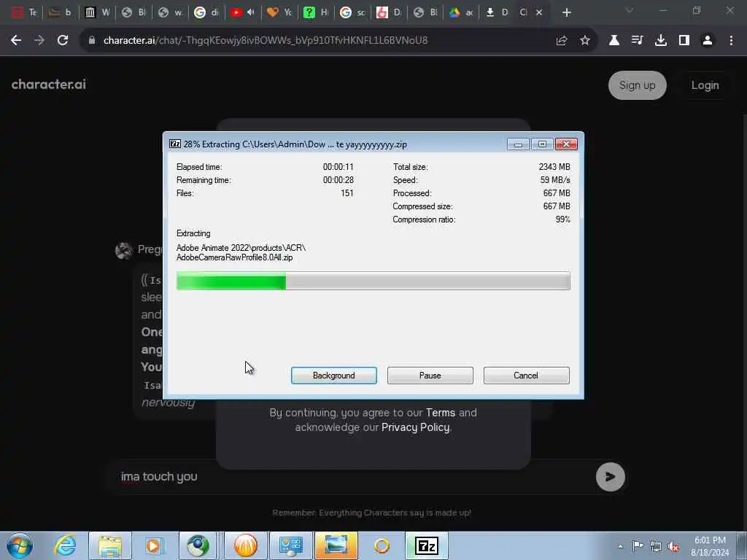Open Chrome Labs flask icon
This screenshot has height=560, width=747.
click(x=614, y=41)
